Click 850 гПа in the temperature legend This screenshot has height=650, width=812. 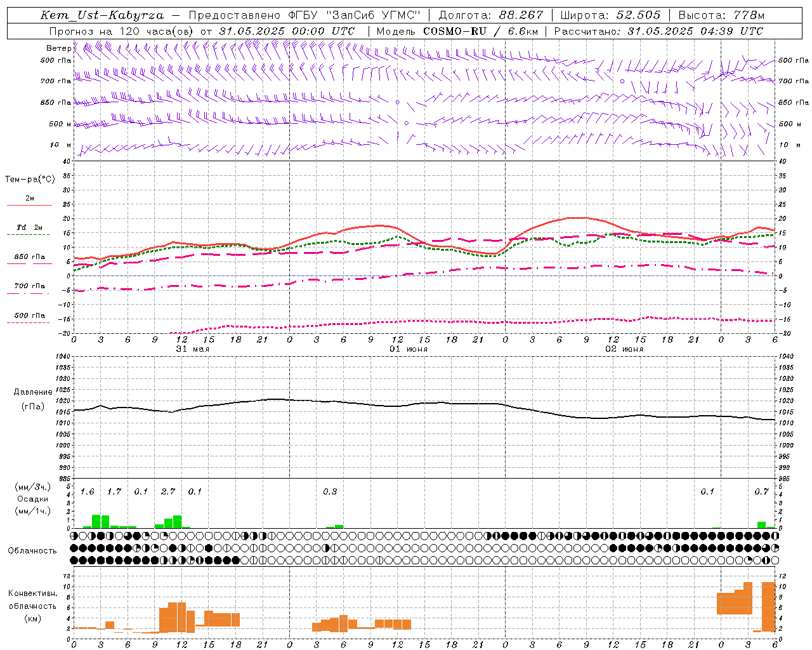pos(30,257)
